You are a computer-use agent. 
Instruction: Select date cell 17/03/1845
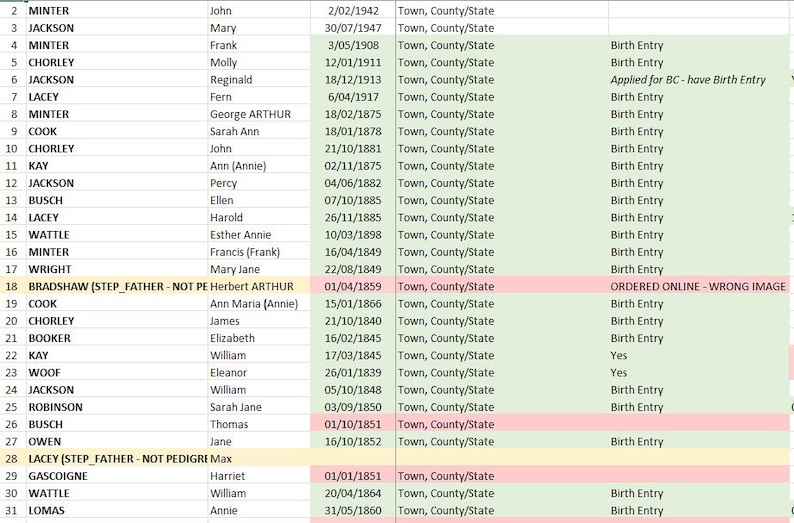[x=353, y=355]
